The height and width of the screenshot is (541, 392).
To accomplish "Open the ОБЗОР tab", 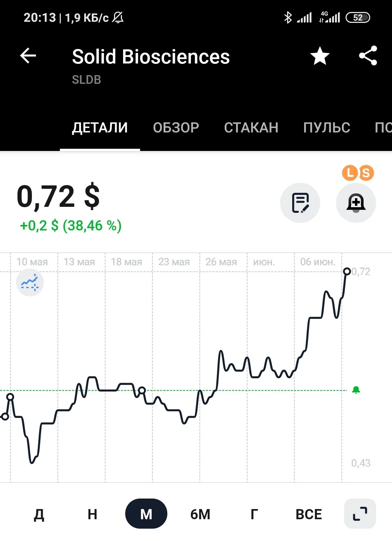I will tap(176, 128).
